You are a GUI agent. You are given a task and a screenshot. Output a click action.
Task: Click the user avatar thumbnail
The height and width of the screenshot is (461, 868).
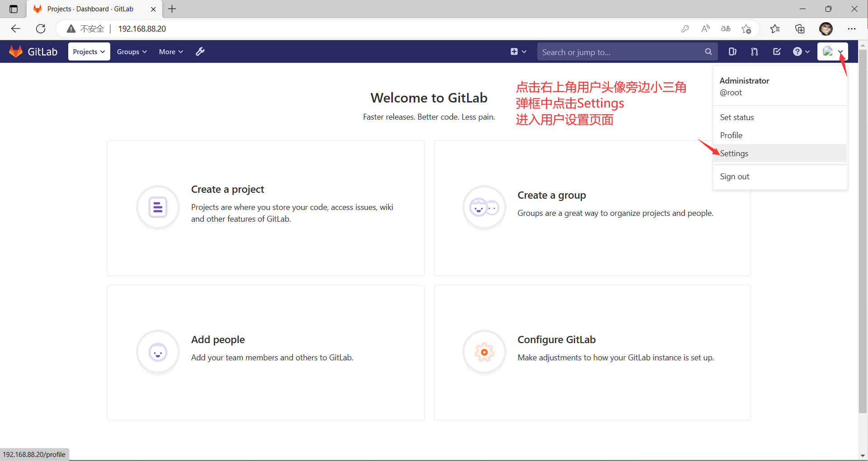(x=828, y=51)
